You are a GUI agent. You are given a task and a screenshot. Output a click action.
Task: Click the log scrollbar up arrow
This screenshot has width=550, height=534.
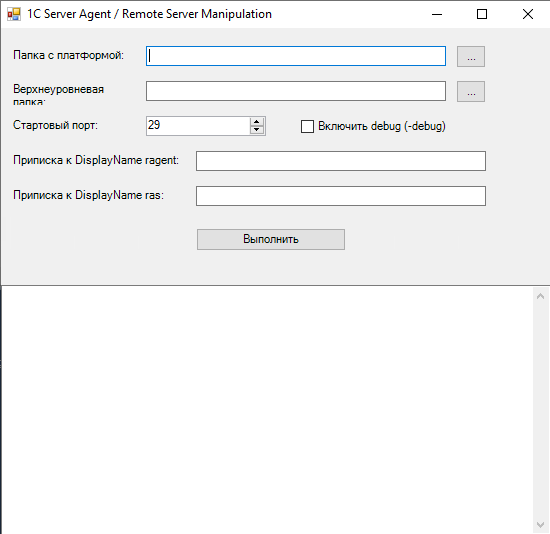click(x=541, y=296)
